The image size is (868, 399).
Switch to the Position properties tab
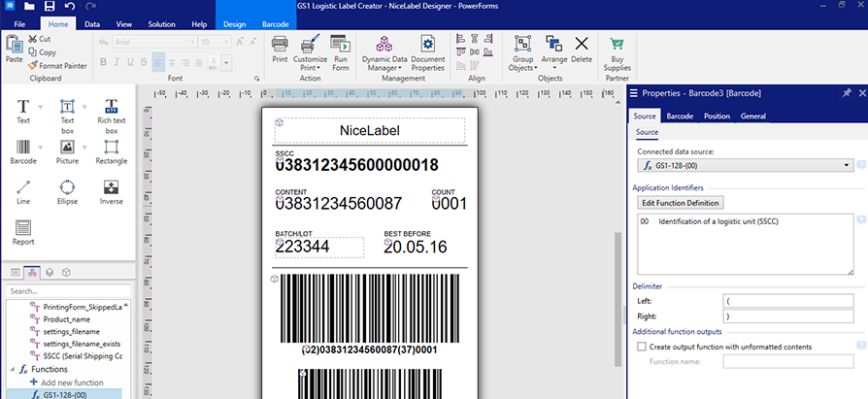coord(717,116)
